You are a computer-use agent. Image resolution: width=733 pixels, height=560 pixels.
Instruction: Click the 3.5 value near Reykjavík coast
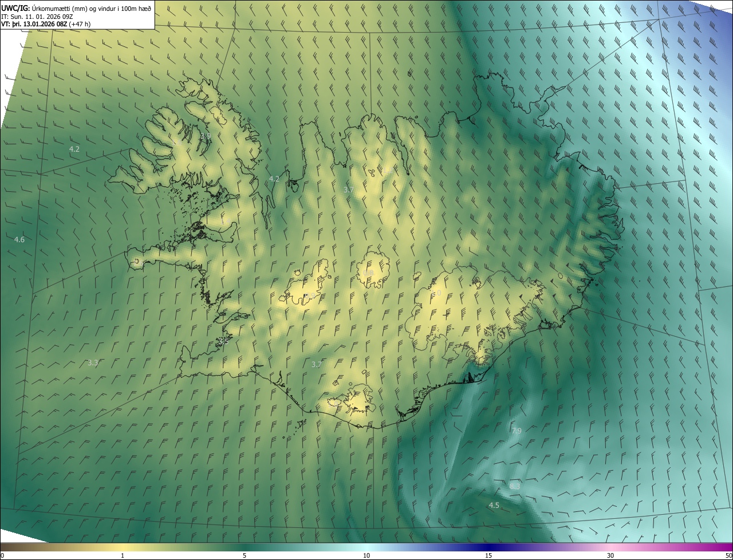[x=224, y=340]
